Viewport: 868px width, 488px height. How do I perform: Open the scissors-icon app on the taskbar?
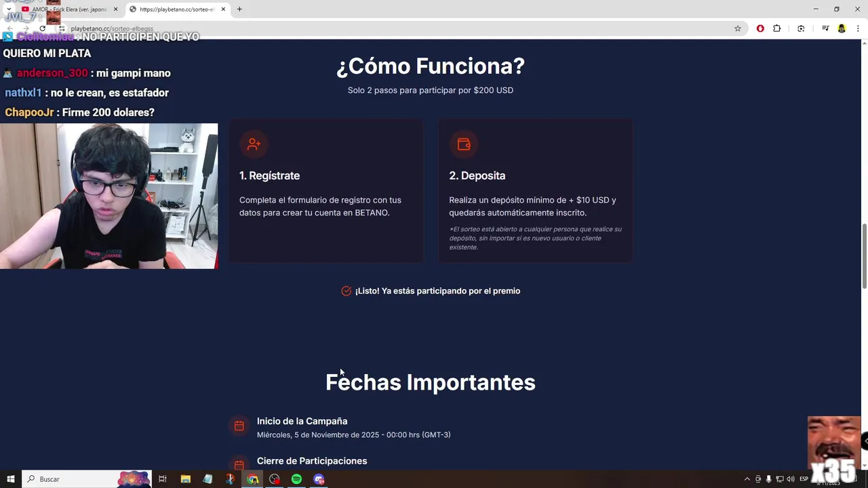click(x=230, y=479)
